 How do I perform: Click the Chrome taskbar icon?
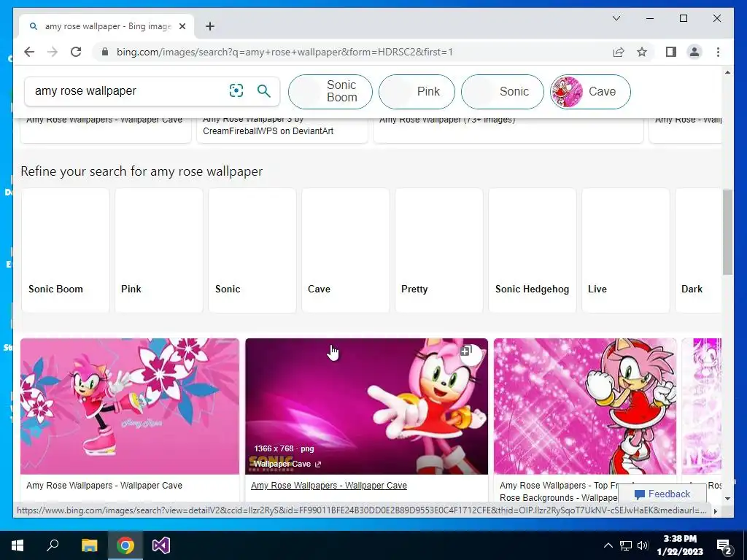(x=125, y=545)
